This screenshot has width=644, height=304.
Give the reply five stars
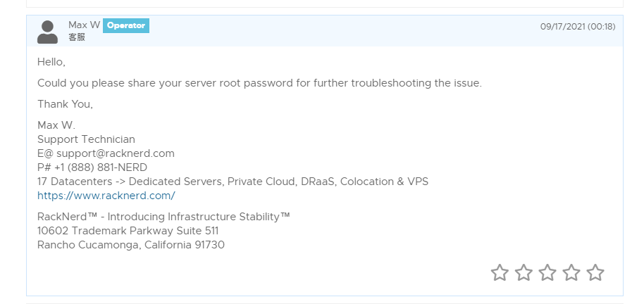(x=595, y=272)
